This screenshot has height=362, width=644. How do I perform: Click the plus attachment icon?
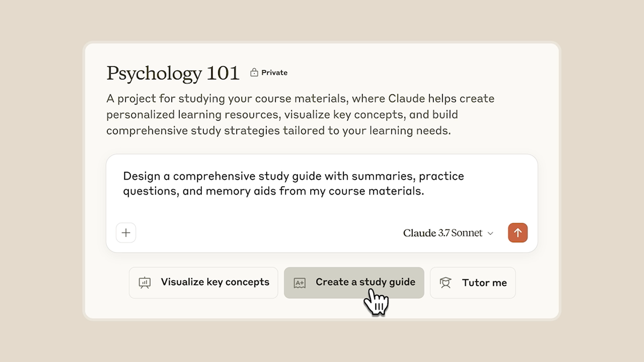click(x=126, y=233)
